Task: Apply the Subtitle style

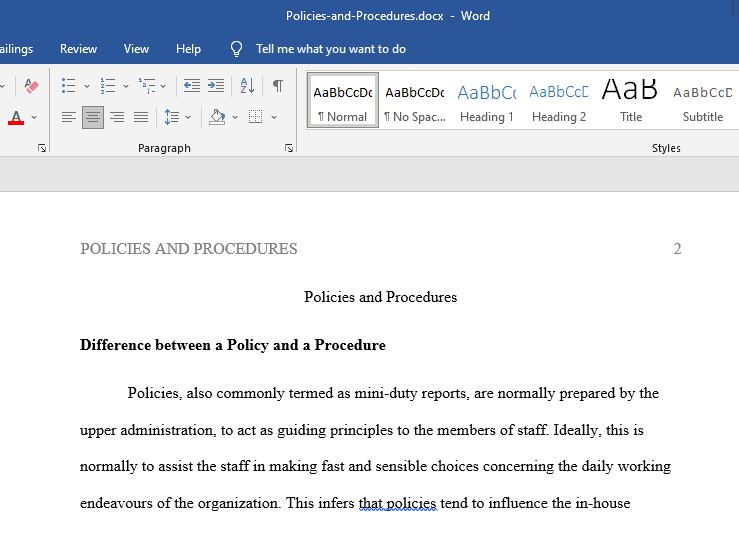Action: tap(703, 100)
